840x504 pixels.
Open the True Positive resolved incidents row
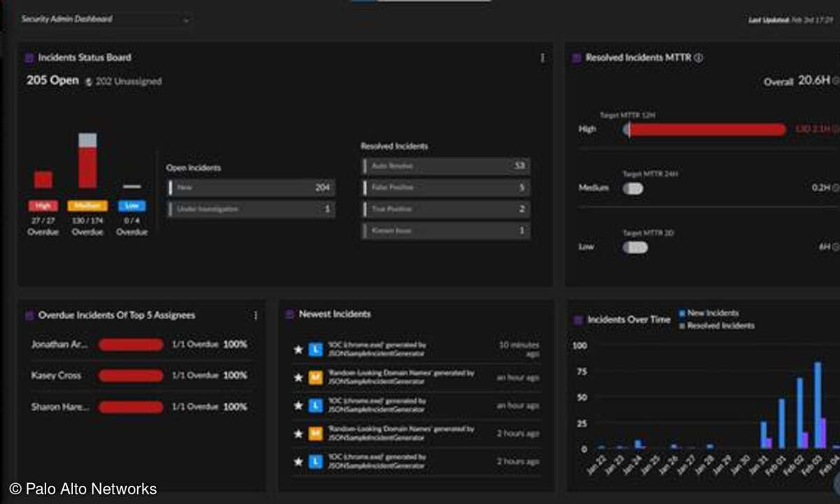(x=446, y=209)
